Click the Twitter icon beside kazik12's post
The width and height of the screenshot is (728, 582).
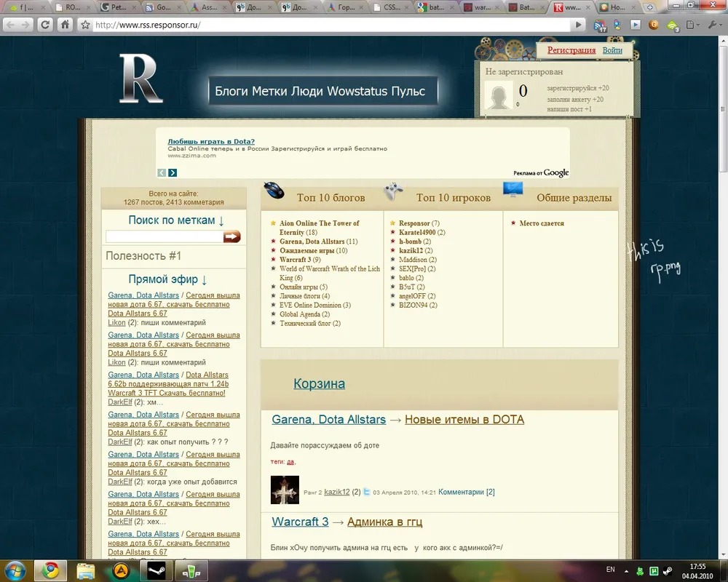[x=368, y=493]
